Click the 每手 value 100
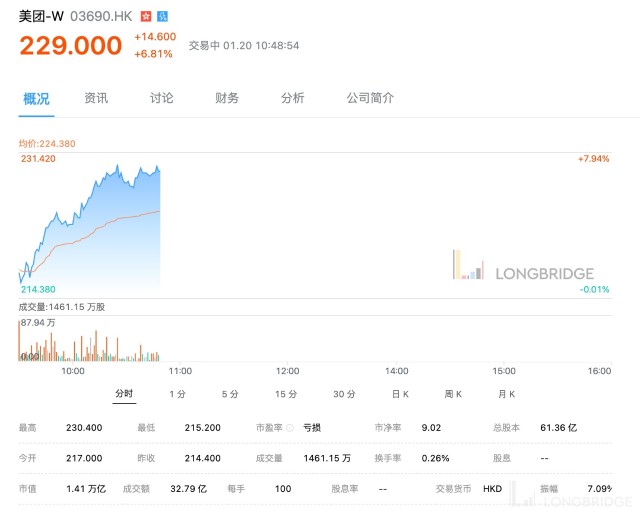This screenshot has height=515, width=640. [283, 489]
